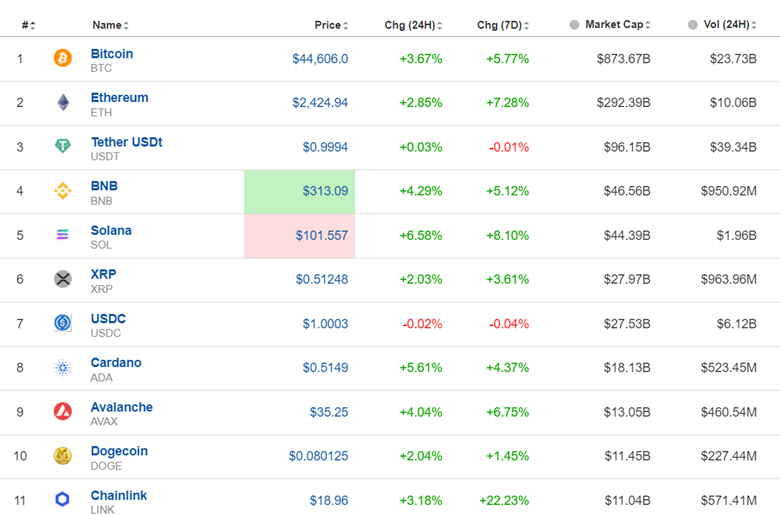Click Tether price $0.9994

(x=325, y=147)
